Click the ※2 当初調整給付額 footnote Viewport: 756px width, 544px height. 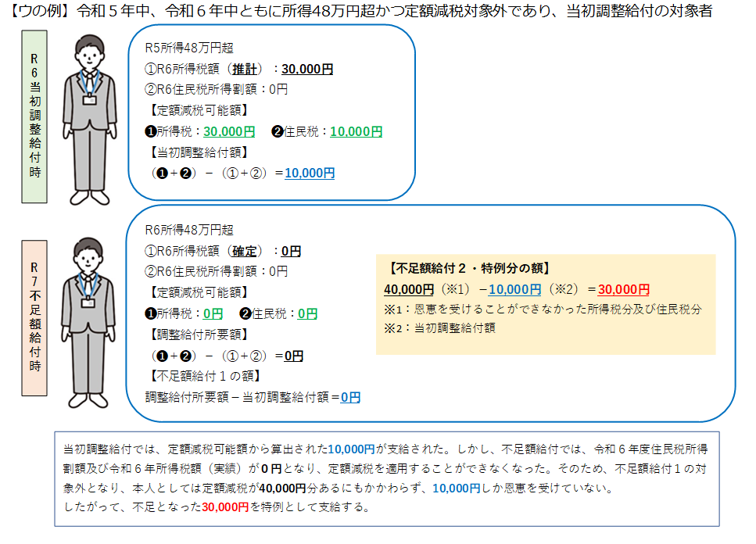[439, 328]
